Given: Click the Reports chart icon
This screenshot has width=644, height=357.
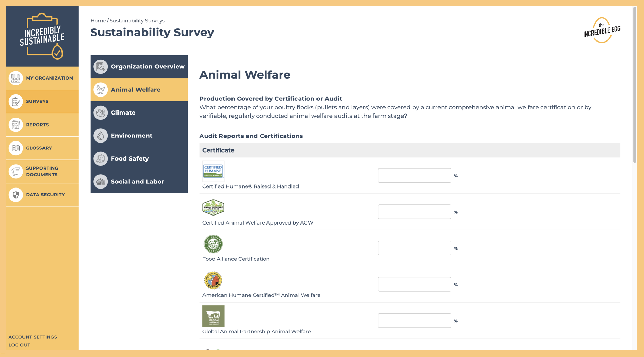Looking at the screenshot, I should click(16, 125).
